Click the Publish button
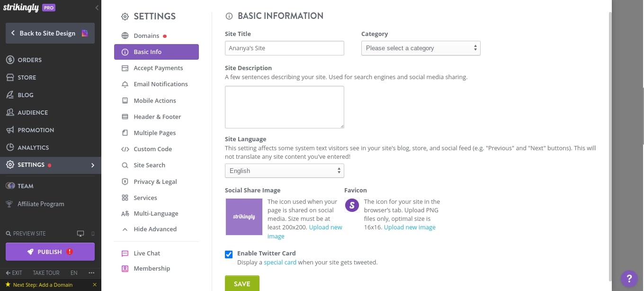The image size is (644, 291). (50, 252)
